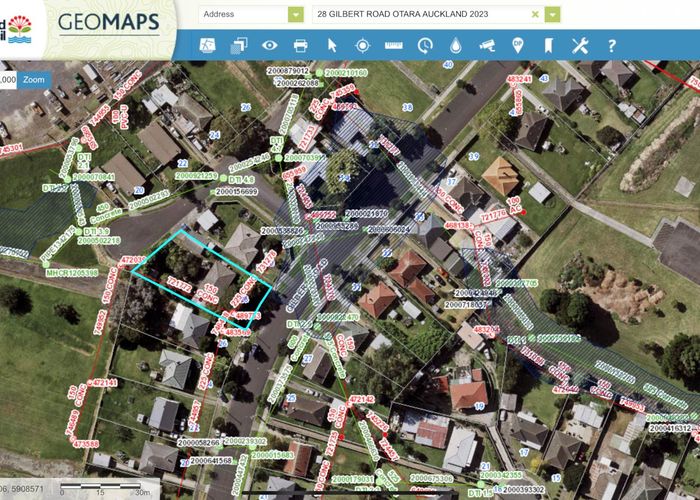Click the MHCR1205398 manhole label
700x500 pixels.
(72, 272)
